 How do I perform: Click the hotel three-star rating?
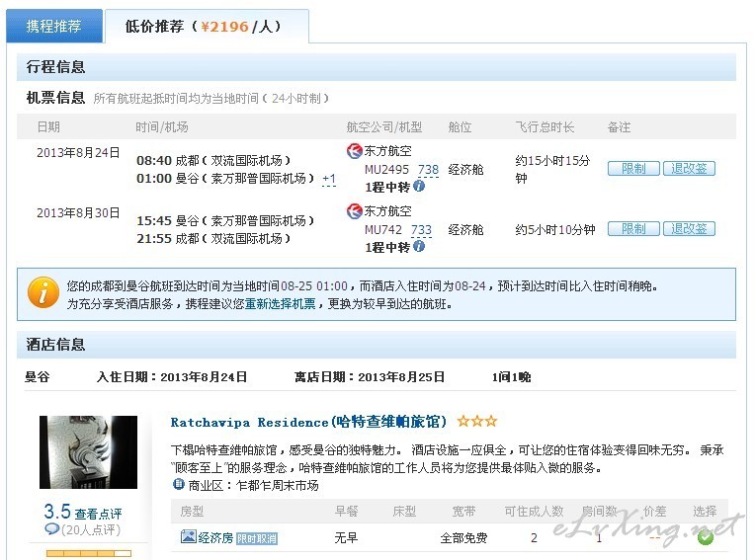[477, 422]
